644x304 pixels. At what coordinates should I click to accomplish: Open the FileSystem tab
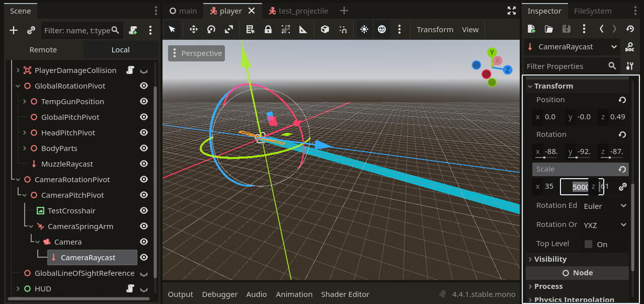click(593, 11)
